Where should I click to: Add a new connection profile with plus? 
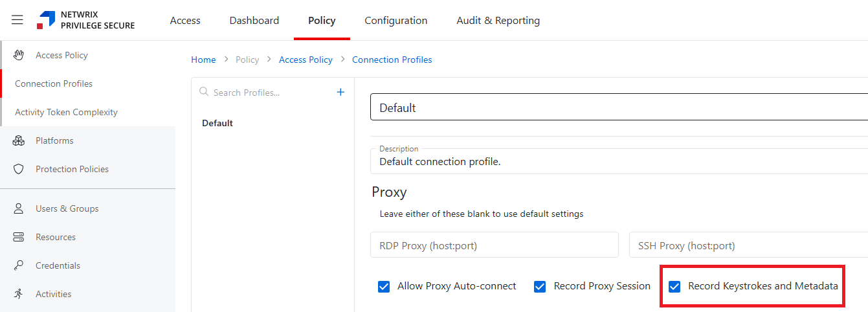click(x=340, y=93)
